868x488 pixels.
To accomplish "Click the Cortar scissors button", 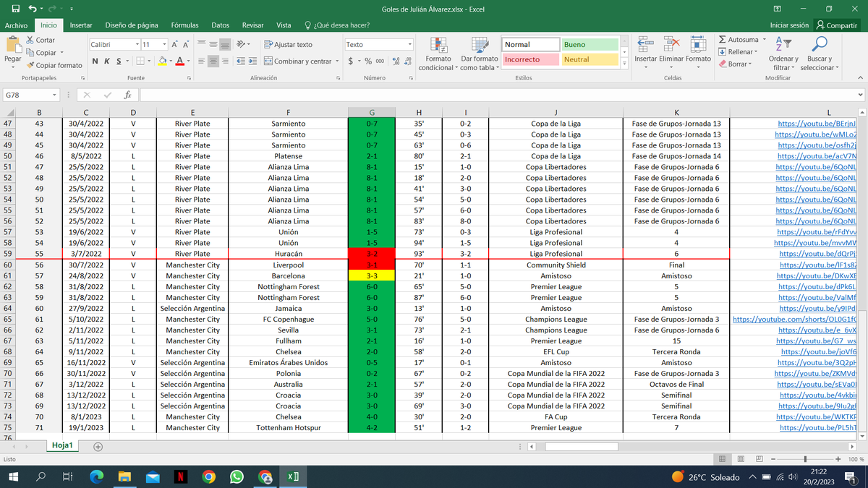I will [x=41, y=40].
